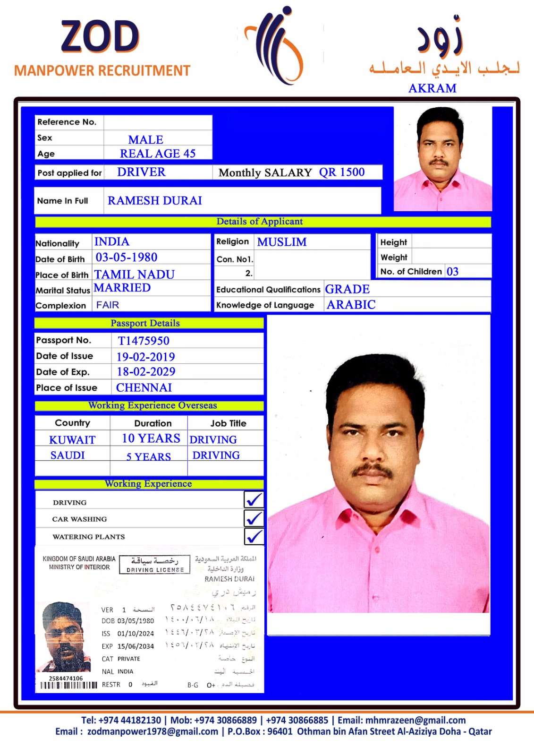Select the small applicant photo at top right
Image resolution: width=534 pixels, height=756 pixels.
442,159
